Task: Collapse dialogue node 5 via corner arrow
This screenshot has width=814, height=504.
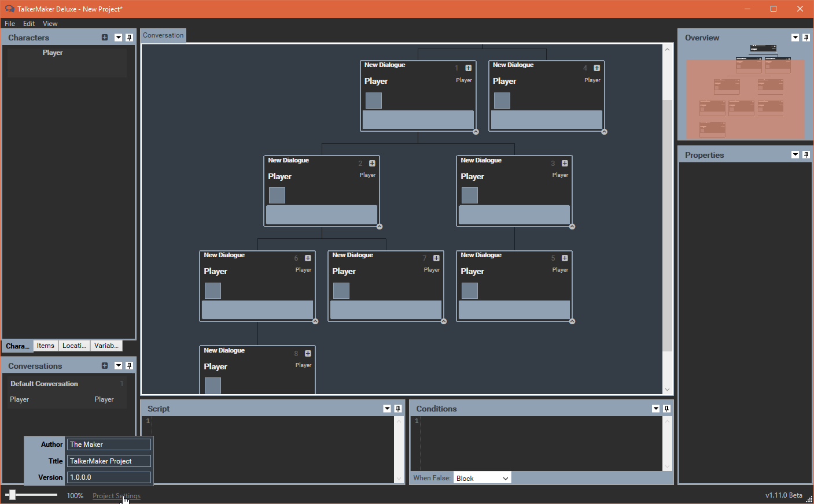Action: [572, 321]
